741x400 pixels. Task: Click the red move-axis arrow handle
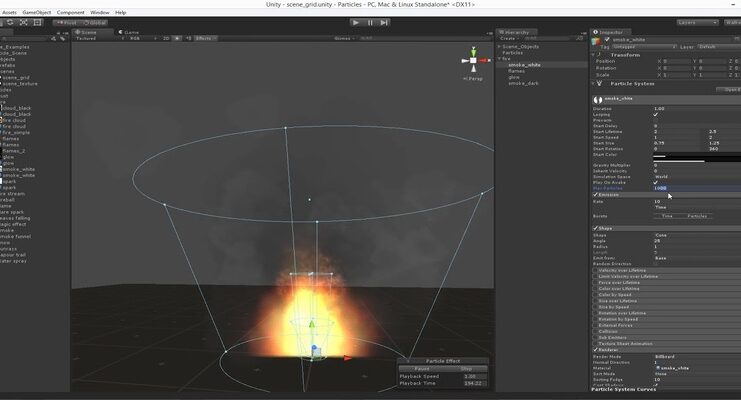(347, 358)
